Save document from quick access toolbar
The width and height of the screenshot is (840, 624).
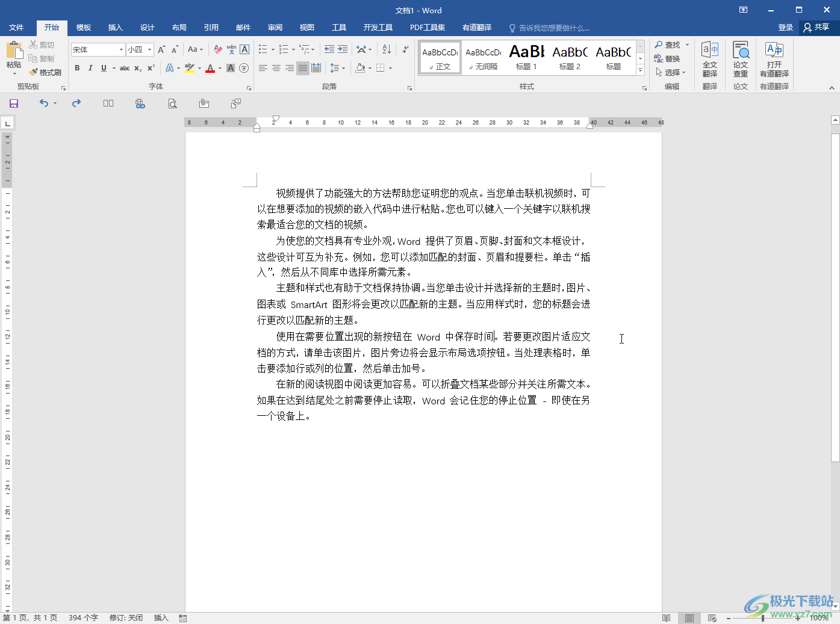pyautogui.click(x=13, y=103)
